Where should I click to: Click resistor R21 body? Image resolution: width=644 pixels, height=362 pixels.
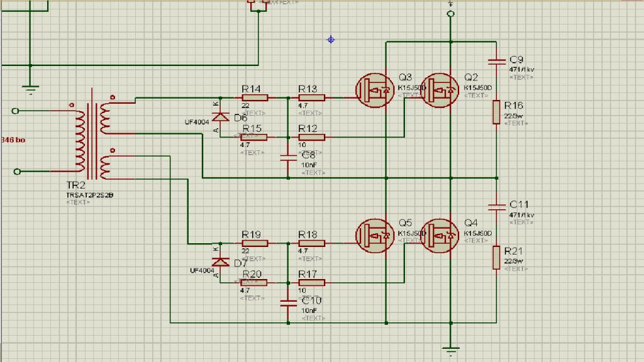[497, 258]
